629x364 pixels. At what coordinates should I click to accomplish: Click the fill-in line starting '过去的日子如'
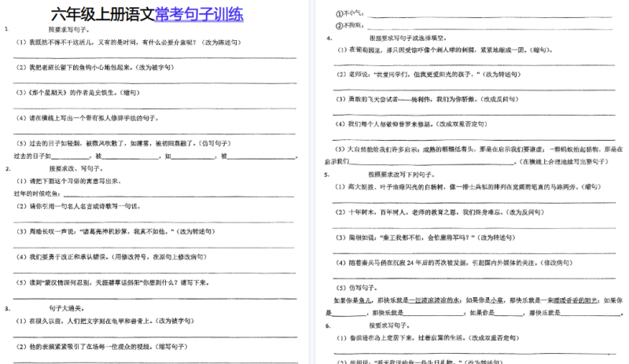pos(156,156)
